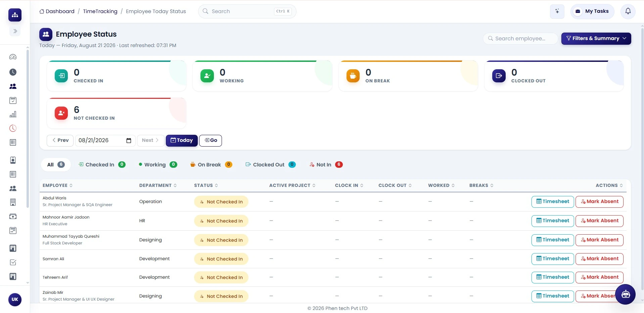Open Timesheet for Mahnoor Aamir Jadoon

[553, 221]
